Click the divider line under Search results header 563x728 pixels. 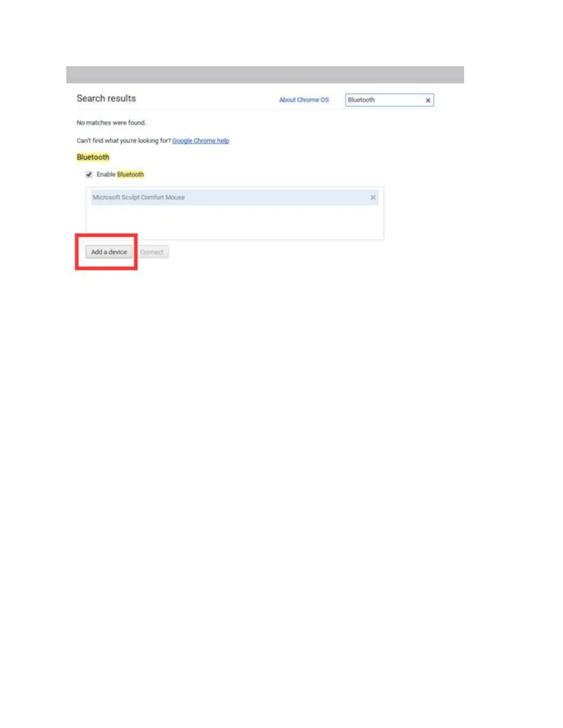(255, 110)
